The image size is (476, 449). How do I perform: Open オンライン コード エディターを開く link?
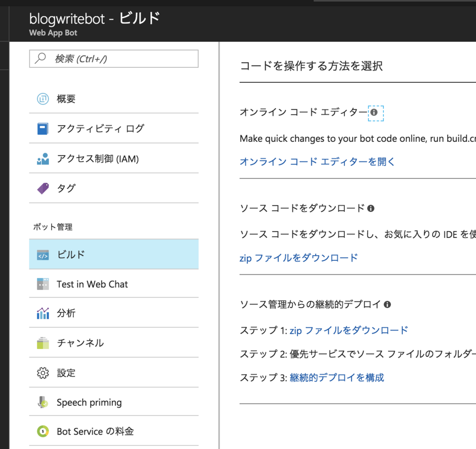[x=317, y=161]
